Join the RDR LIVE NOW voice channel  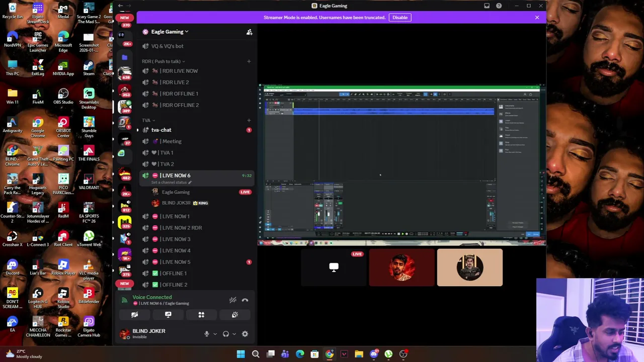coord(196,71)
